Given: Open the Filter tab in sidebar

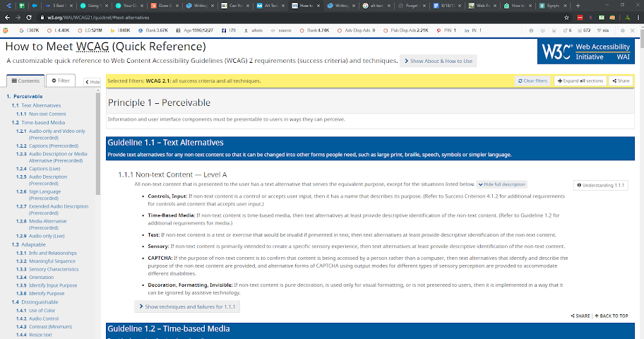Looking at the screenshot, I should pos(61,81).
